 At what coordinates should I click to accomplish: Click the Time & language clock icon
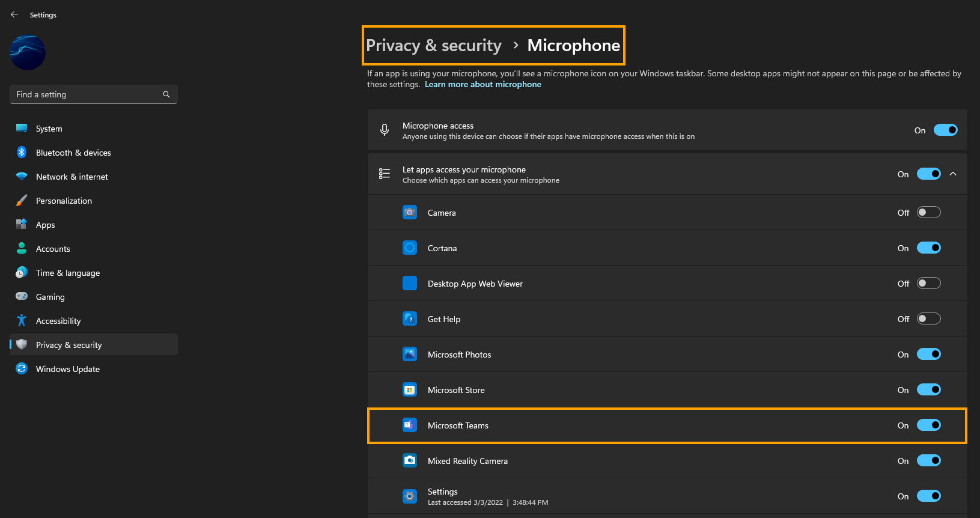tap(22, 272)
